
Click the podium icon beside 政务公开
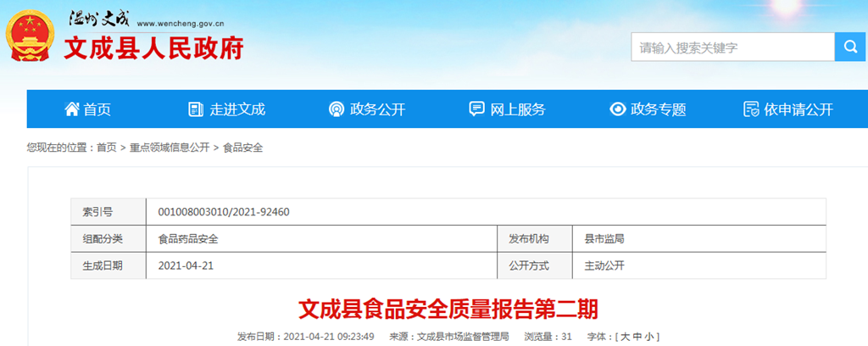pos(336,109)
